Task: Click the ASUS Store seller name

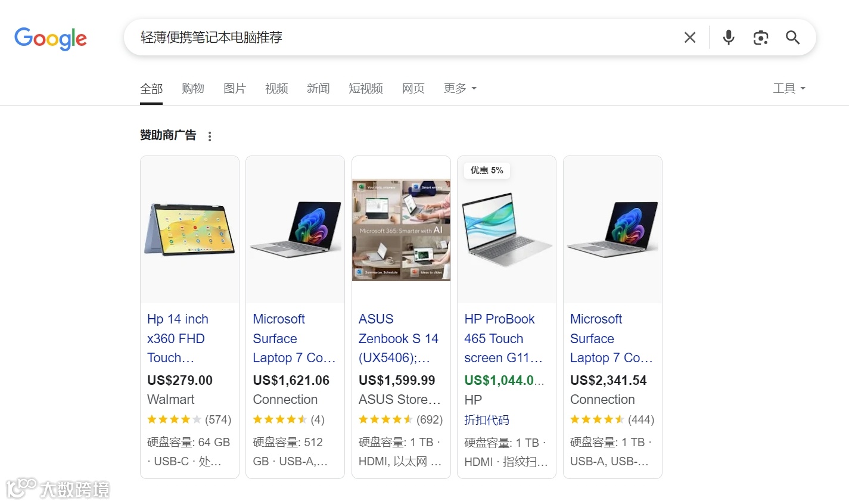Action: click(x=400, y=400)
